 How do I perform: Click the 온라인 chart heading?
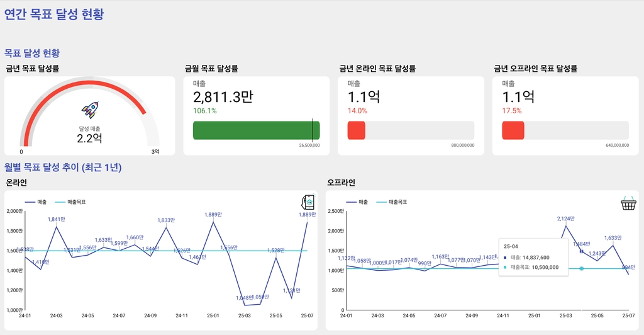16,183
